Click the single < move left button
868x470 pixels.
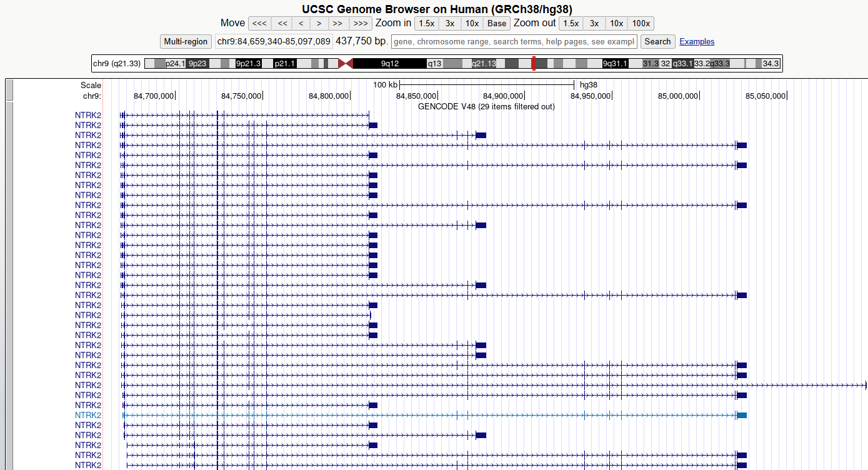301,24
